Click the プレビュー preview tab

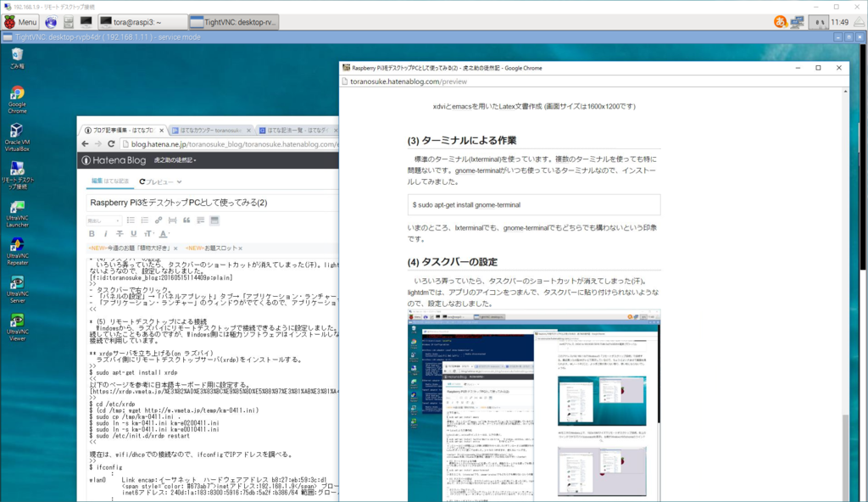click(x=155, y=181)
